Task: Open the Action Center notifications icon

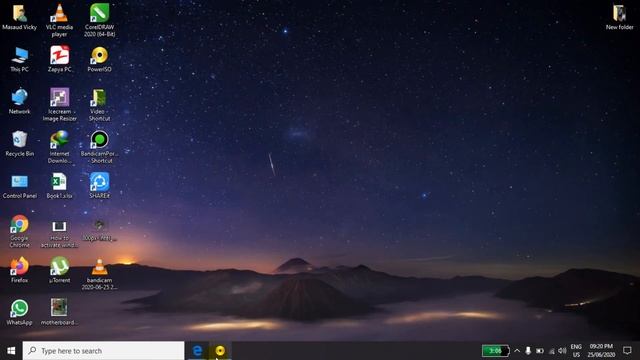Action: 627,351
